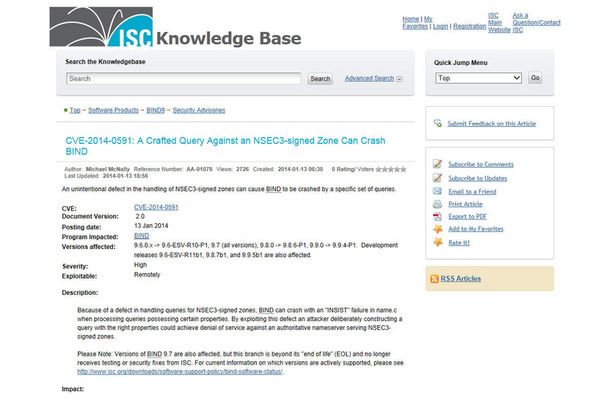The image size is (610, 400).
Task: Click the severity value High
Action: (140, 265)
